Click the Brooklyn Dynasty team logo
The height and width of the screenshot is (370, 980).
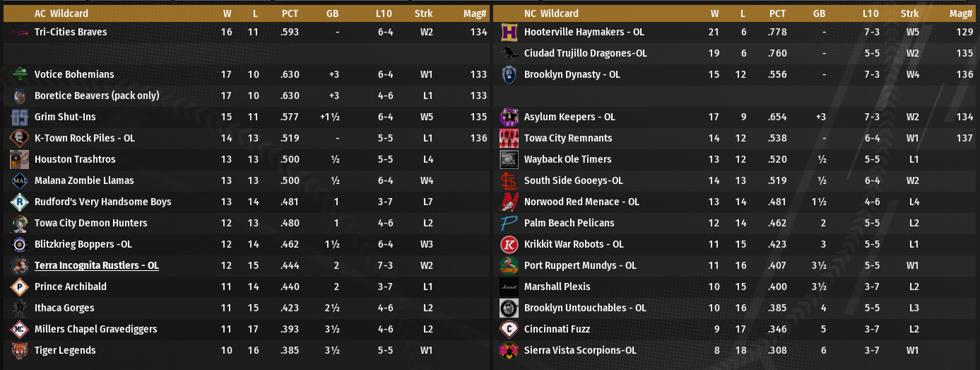(x=509, y=75)
